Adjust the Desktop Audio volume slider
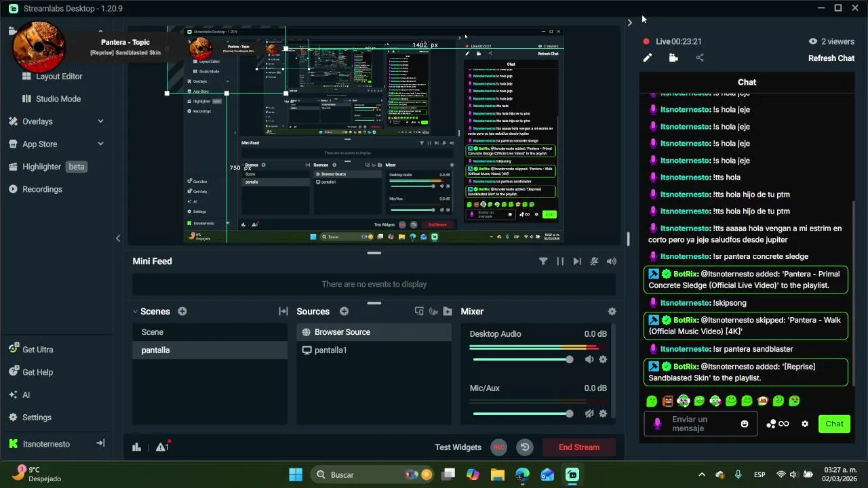 522,359
